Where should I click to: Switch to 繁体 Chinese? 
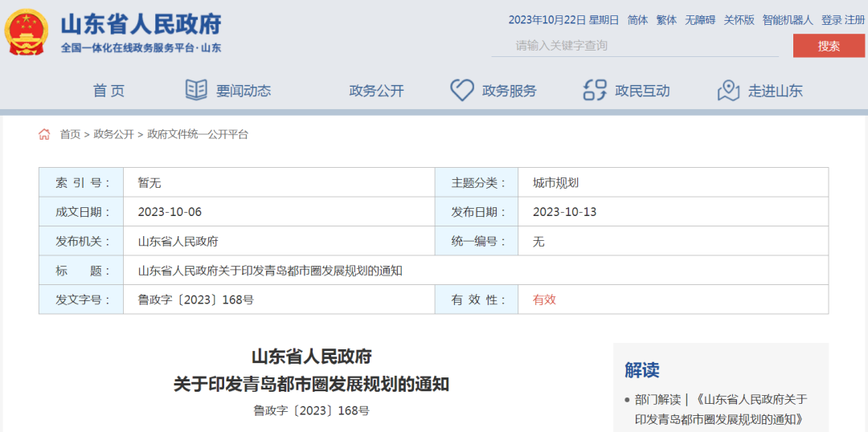pyautogui.click(x=666, y=20)
